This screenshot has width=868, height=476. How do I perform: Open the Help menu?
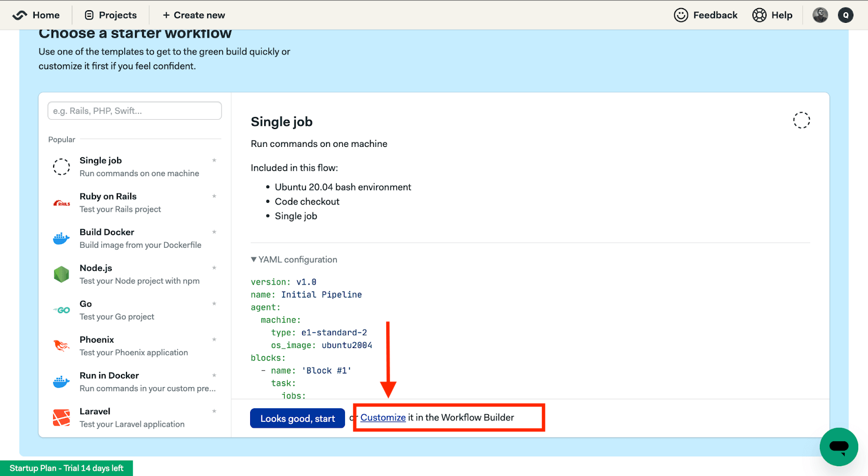pyautogui.click(x=782, y=15)
